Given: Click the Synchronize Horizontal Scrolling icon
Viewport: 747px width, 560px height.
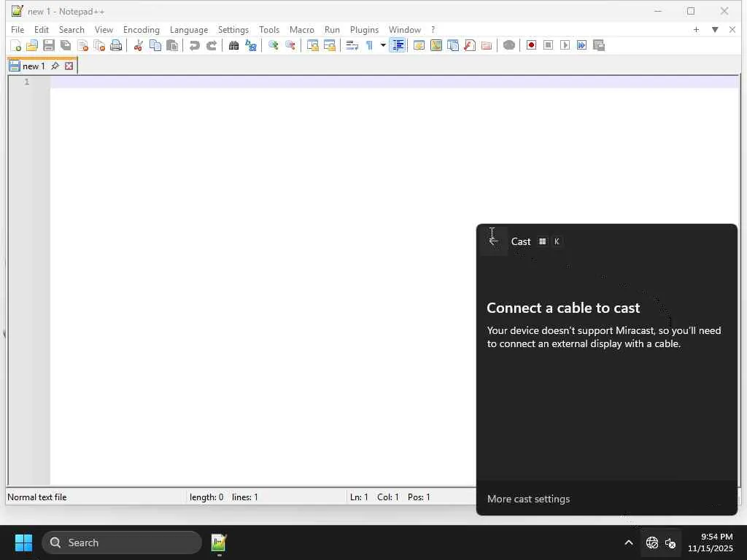Looking at the screenshot, I should click(x=329, y=45).
